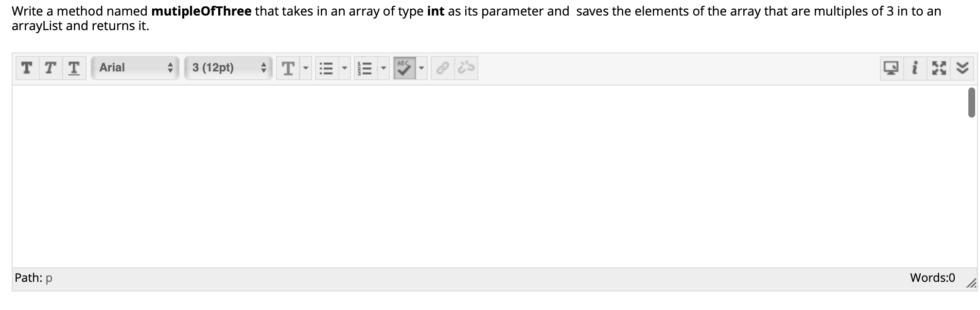Select the italic formatting icon
The image size is (980, 310).
(x=49, y=68)
